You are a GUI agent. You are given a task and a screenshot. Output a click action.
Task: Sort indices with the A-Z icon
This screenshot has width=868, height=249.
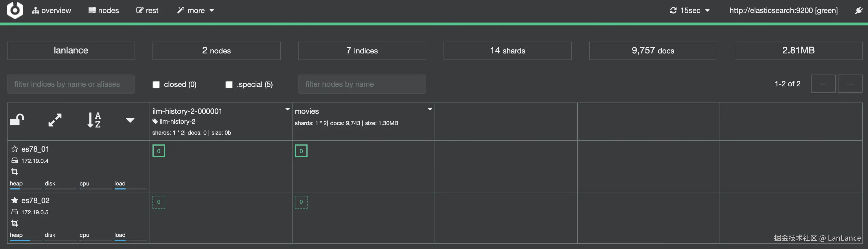pos(94,120)
